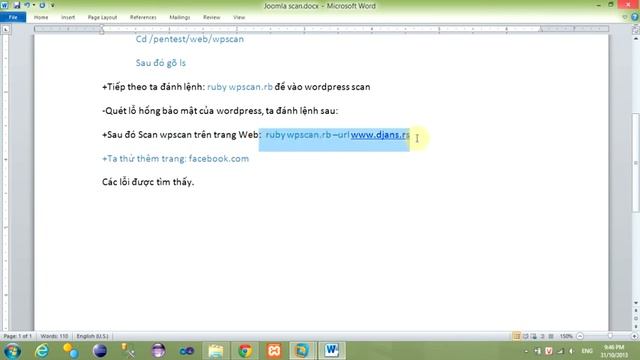Click the text 'ruby wpscan.rb' in Tiếp theo line
This screenshot has height=360, width=640.
click(240, 87)
